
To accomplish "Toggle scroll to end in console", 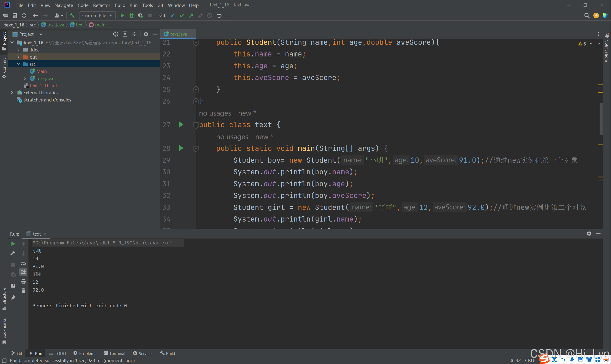I will coord(23,272).
